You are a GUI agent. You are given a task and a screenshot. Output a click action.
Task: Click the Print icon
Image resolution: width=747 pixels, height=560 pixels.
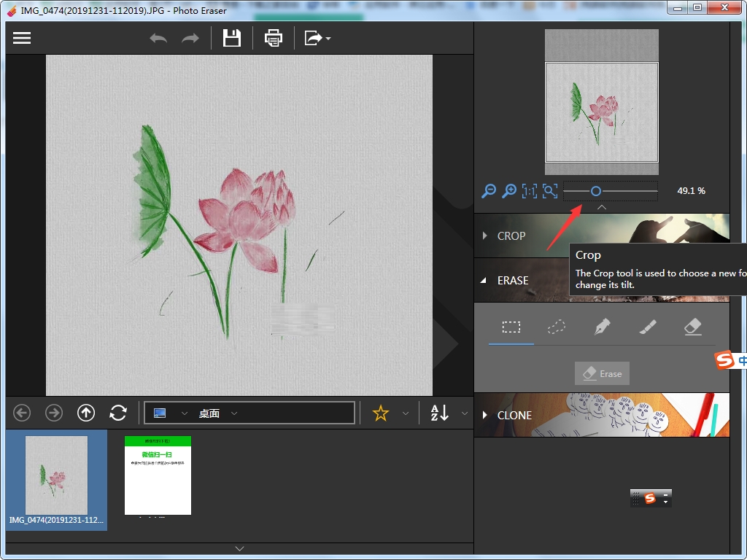click(274, 38)
